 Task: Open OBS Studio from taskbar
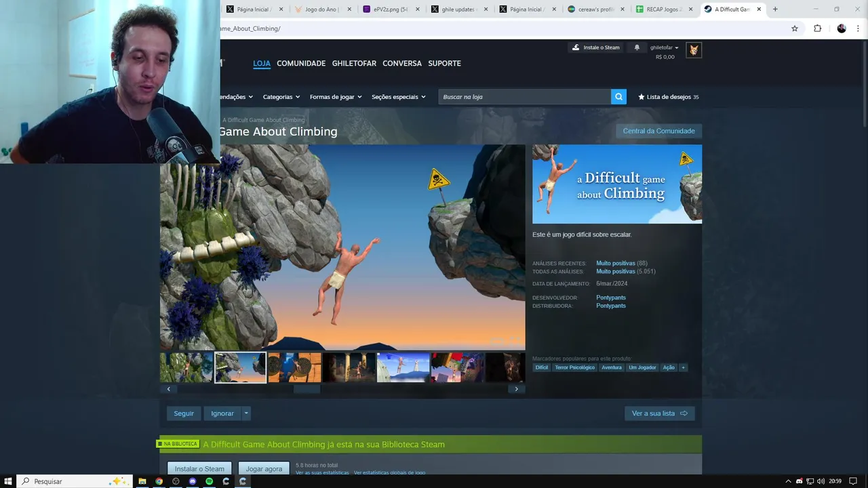pos(176,481)
